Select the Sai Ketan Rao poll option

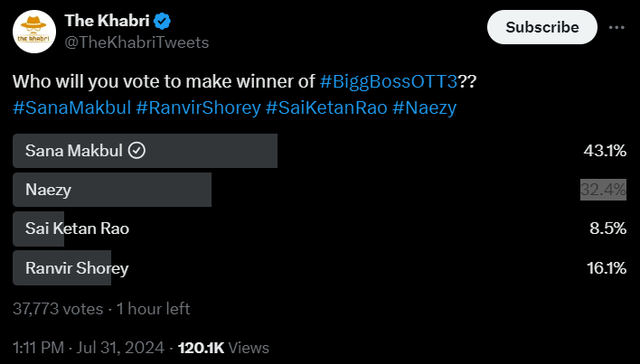click(78, 229)
